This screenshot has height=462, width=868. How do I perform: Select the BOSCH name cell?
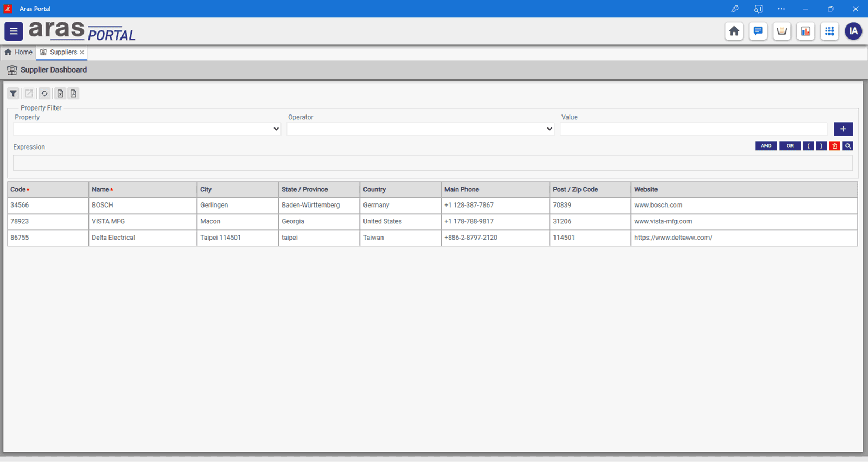[143, 205]
